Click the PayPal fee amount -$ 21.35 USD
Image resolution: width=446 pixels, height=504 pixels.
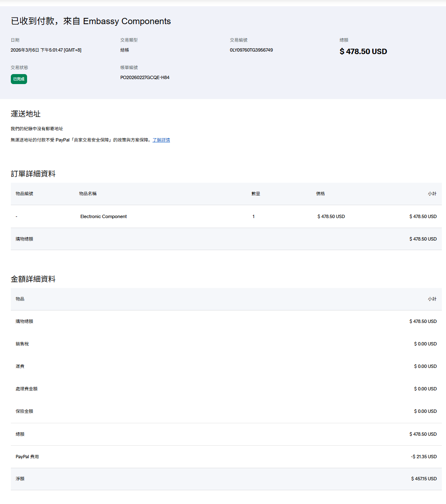424,457
